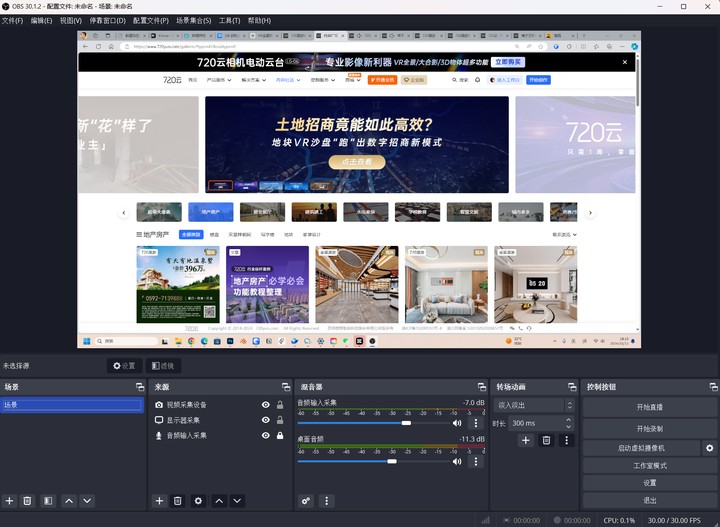Click the 设置 button in source toolbar

pyautogui.click(x=124, y=366)
